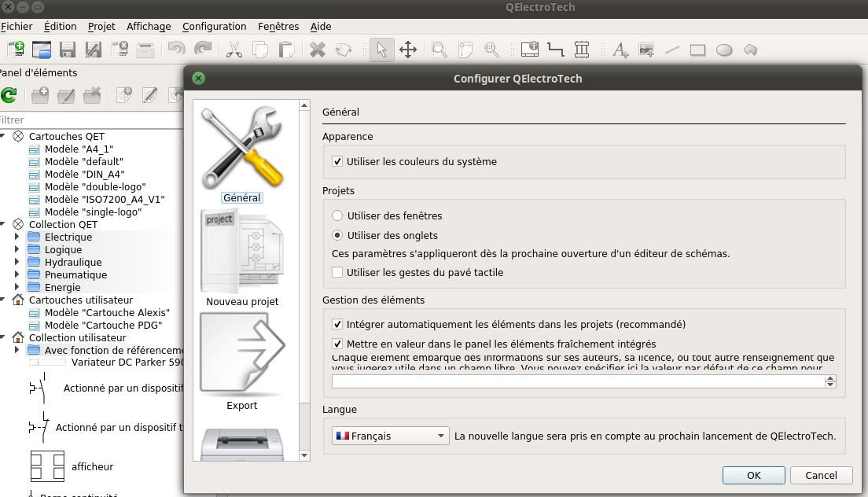Screen dimensions: 868x497
Task: Open the Projet menu
Action: coord(101,26)
